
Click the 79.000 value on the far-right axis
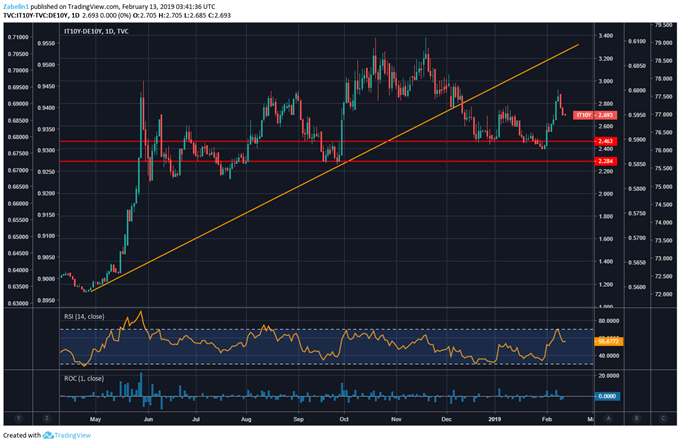pos(664,43)
